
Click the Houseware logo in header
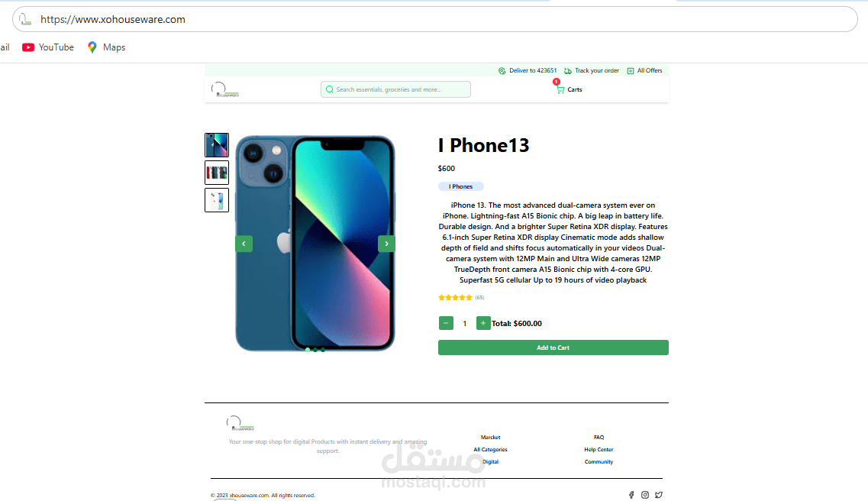pyautogui.click(x=224, y=89)
